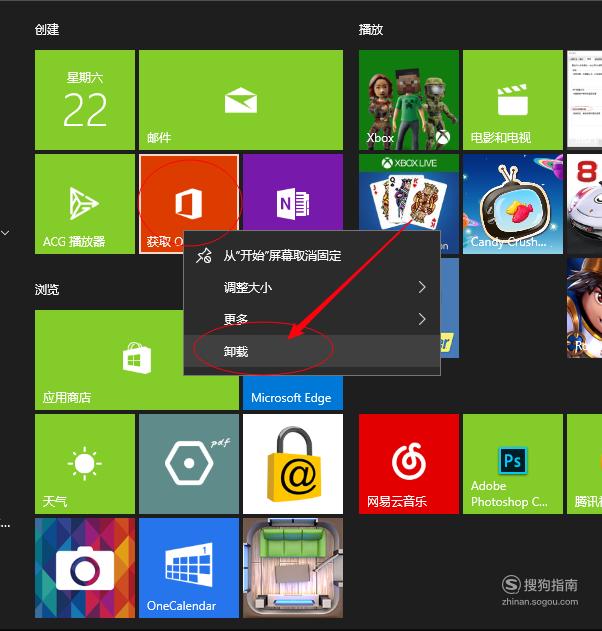This screenshot has height=631, width=602.
Task: Open the partially visible 腾讯 tile
Action: click(x=584, y=464)
